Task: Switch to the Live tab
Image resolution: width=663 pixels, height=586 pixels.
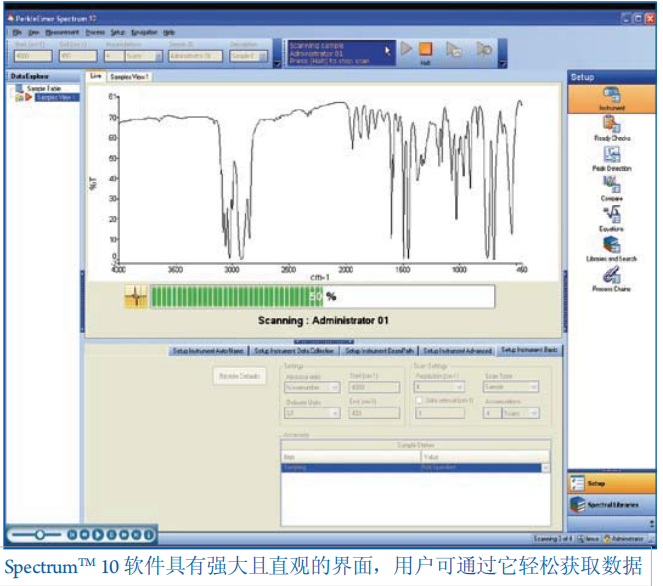Action: click(96, 76)
